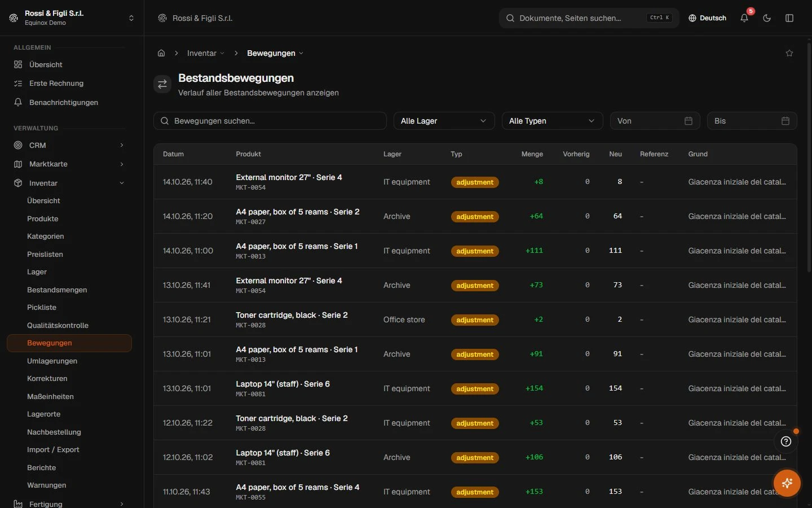Collapse the Inventar sidebar section chevron

coord(122,183)
